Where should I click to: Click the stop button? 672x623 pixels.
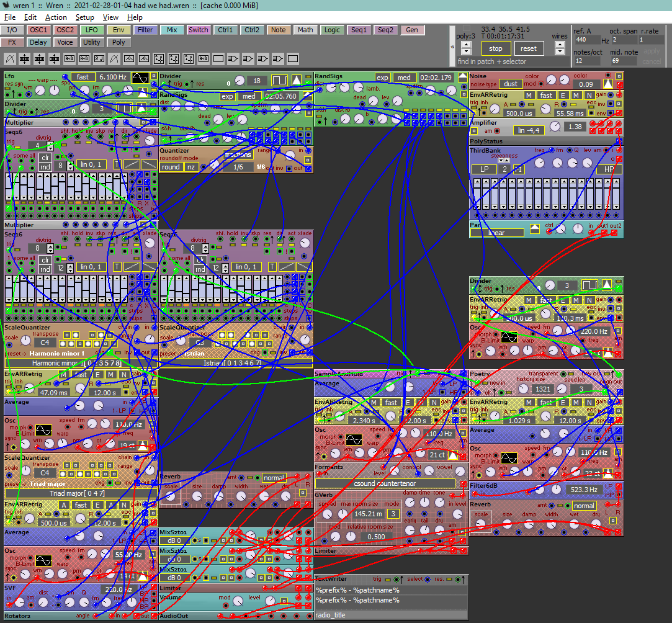coord(495,48)
